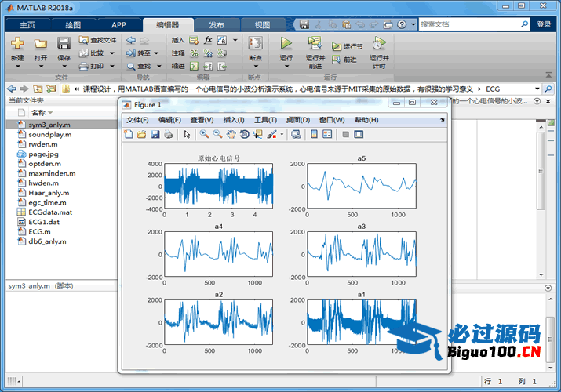Save the script with the 保存 icon

(x=64, y=43)
